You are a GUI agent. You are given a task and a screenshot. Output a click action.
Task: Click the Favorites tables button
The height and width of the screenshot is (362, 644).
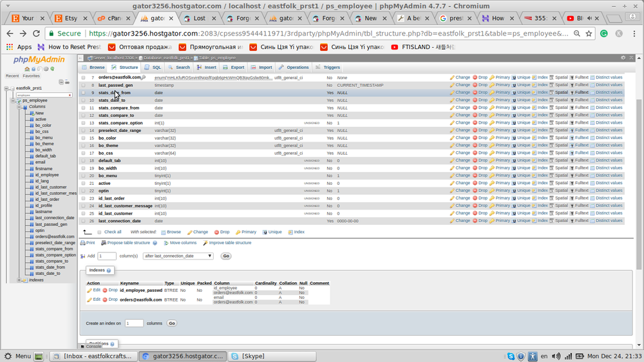tap(31, 76)
